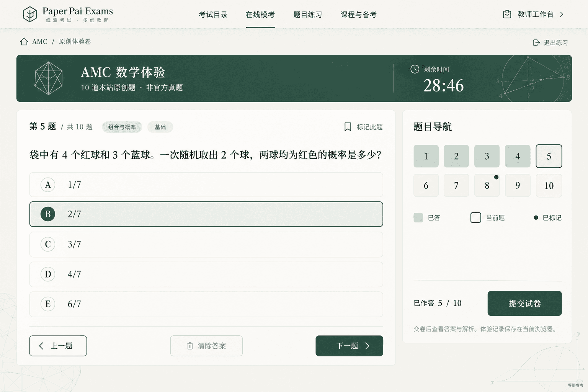
Task: Choose answer option E 6/7
Action: [206, 304]
